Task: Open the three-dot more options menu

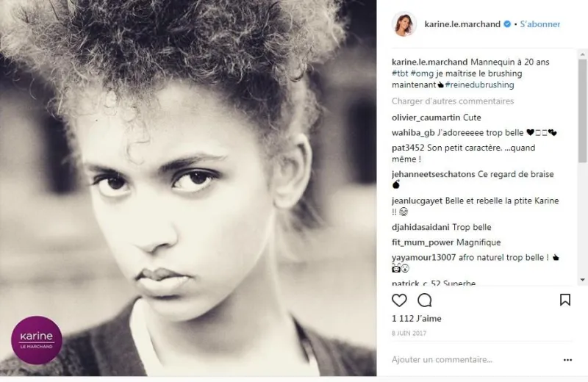Action: point(567,360)
